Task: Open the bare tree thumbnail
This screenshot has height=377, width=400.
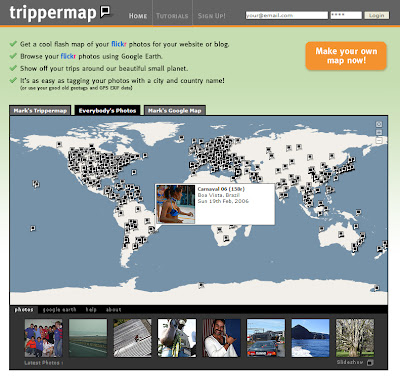Action: click(x=355, y=338)
